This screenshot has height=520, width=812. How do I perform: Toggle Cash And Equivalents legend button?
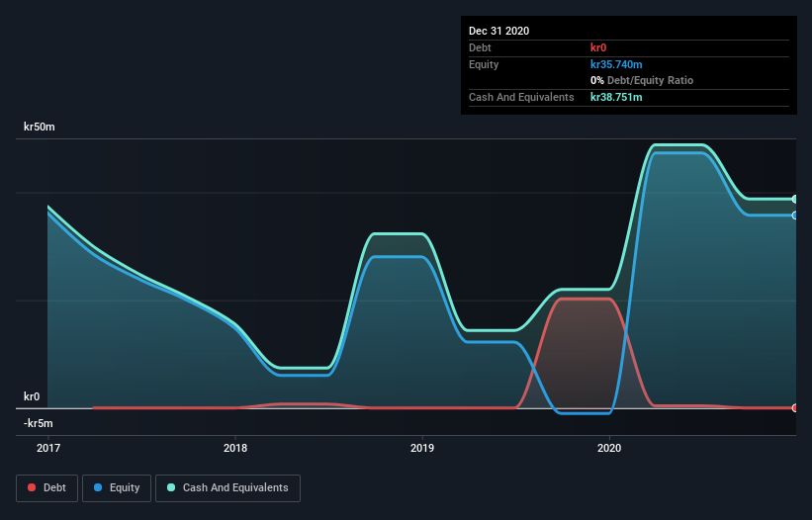pyautogui.click(x=227, y=488)
